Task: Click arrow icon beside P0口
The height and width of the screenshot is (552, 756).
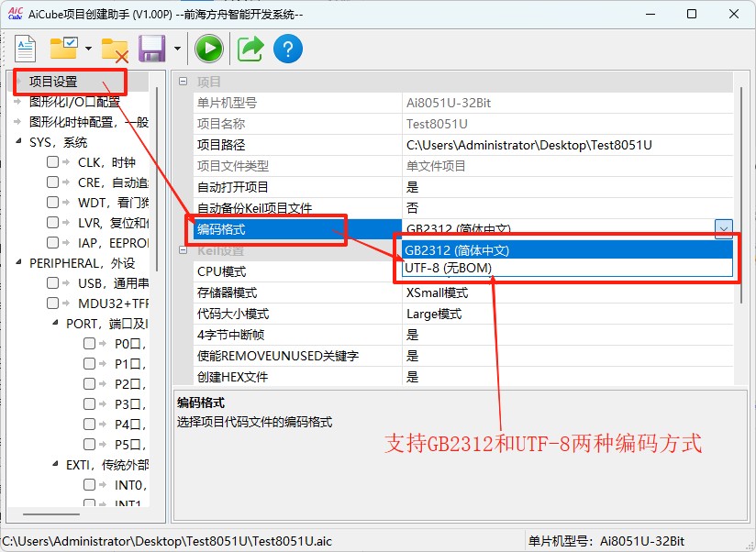Action: (x=103, y=344)
